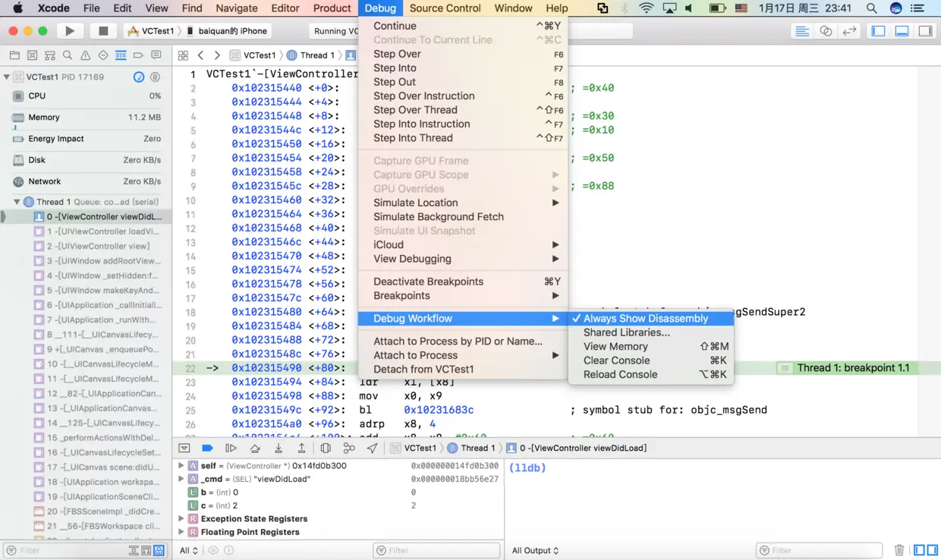Toggle the debug area panel visibility

click(902, 31)
